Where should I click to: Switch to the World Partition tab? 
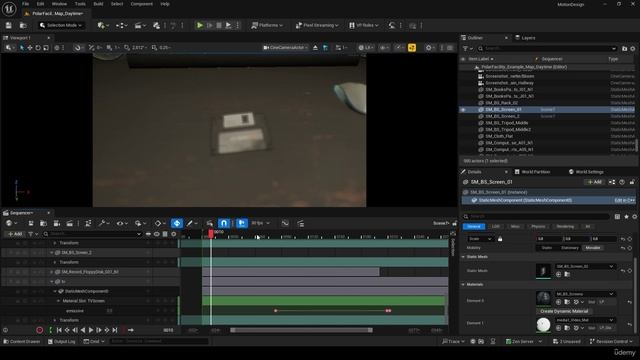click(x=532, y=172)
